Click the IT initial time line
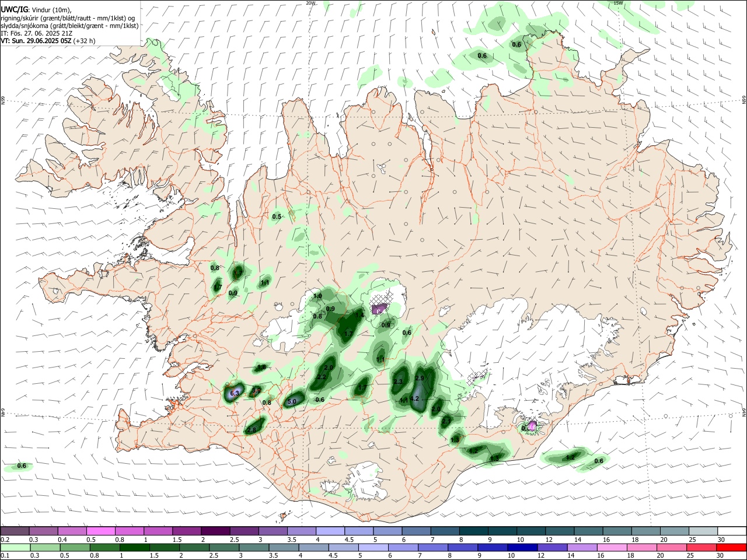 pyautogui.click(x=36, y=33)
